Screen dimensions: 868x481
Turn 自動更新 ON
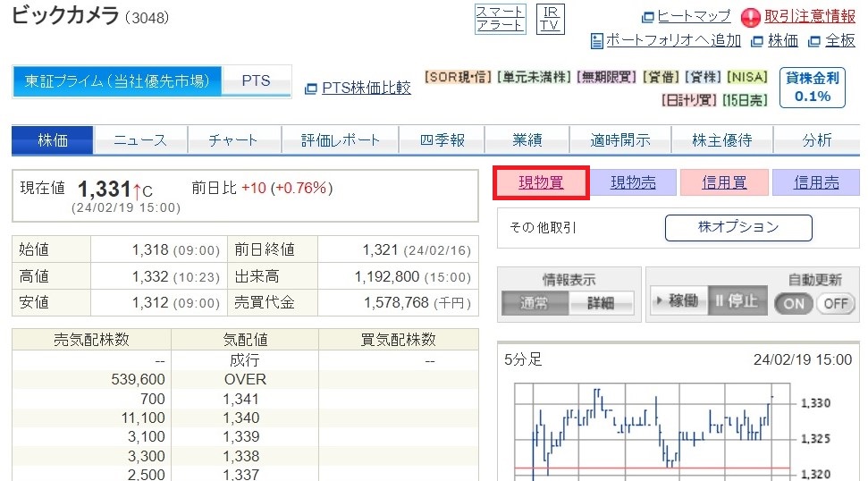tap(793, 303)
